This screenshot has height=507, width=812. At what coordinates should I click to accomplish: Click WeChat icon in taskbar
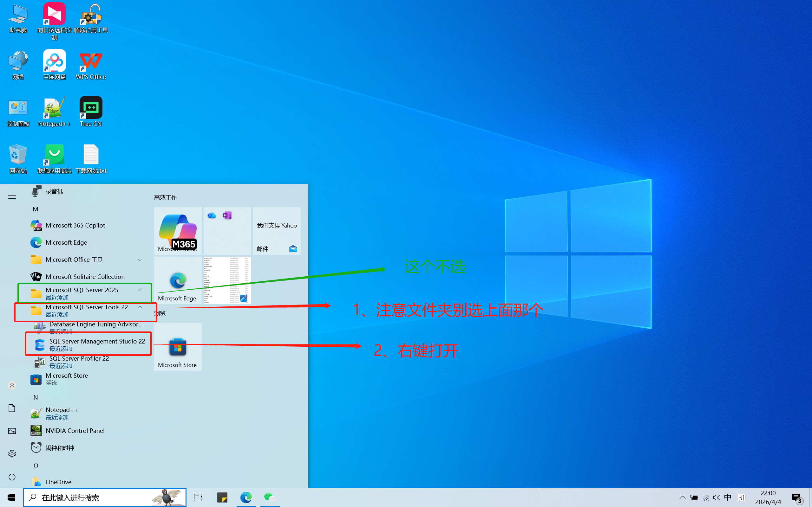(269, 497)
